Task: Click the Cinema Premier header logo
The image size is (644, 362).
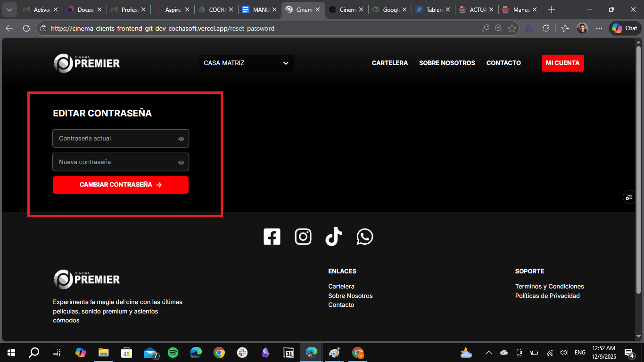Action: [87, 63]
